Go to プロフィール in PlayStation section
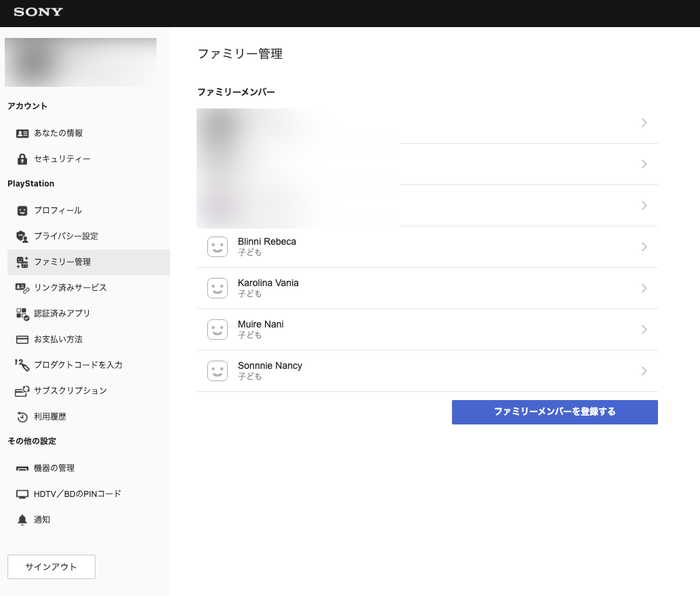This screenshot has height=596, width=700. pos(88,210)
